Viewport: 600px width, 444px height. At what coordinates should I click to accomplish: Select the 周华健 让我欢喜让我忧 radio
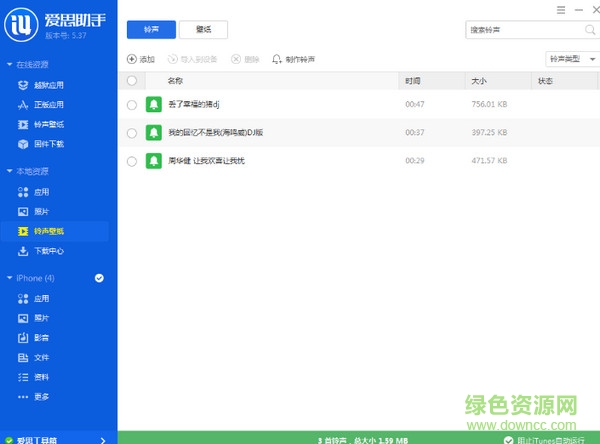coord(132,160)
